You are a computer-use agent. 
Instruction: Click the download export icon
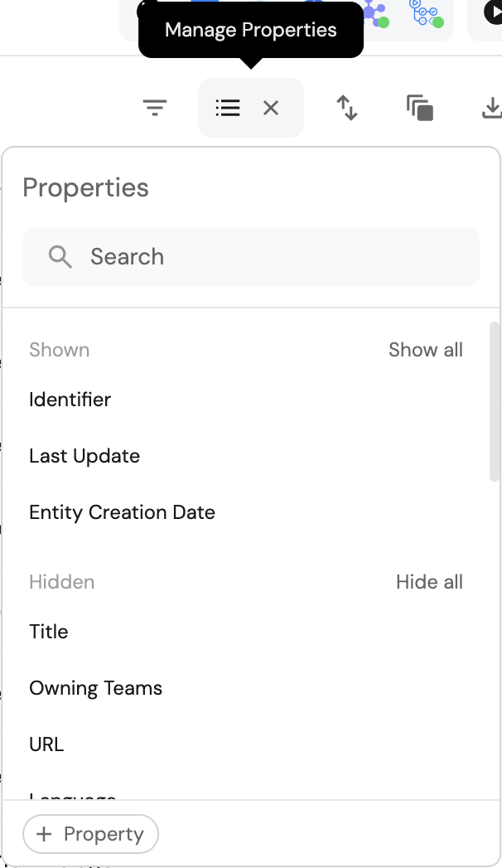click(491, 108)
